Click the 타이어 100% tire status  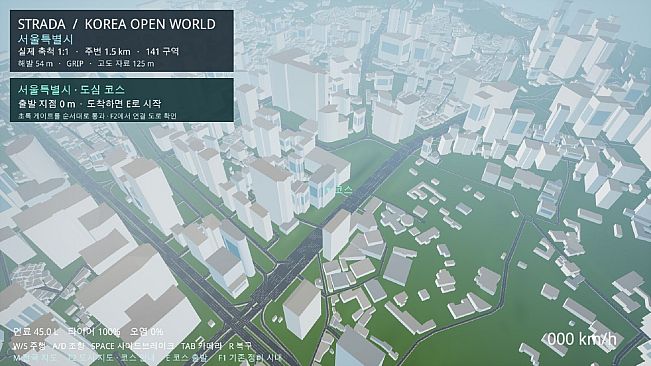(94, 332)
